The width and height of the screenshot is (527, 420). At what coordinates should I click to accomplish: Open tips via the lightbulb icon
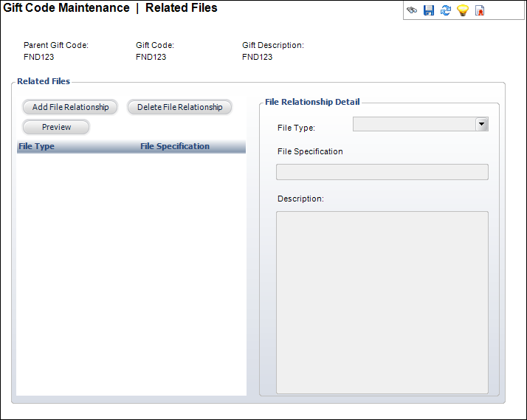[x=463, y=11]
